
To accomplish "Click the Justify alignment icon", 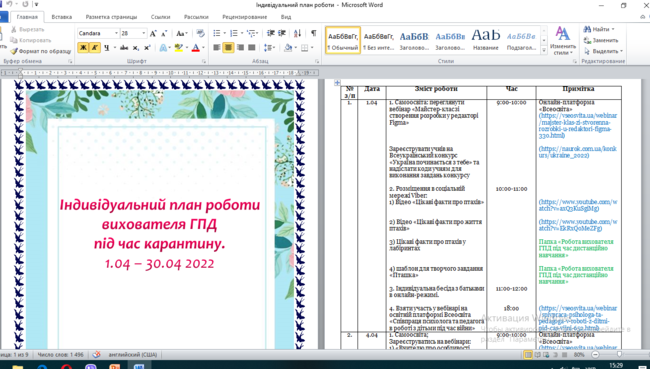I will point(252,48).
